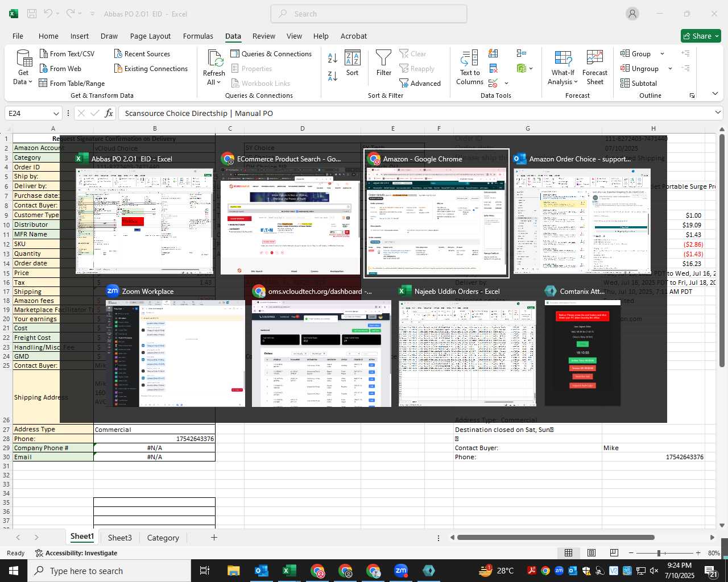Click the Hide Detail outline icon
The height and width of the screenshot is (582, 728).
pos(685,68)
